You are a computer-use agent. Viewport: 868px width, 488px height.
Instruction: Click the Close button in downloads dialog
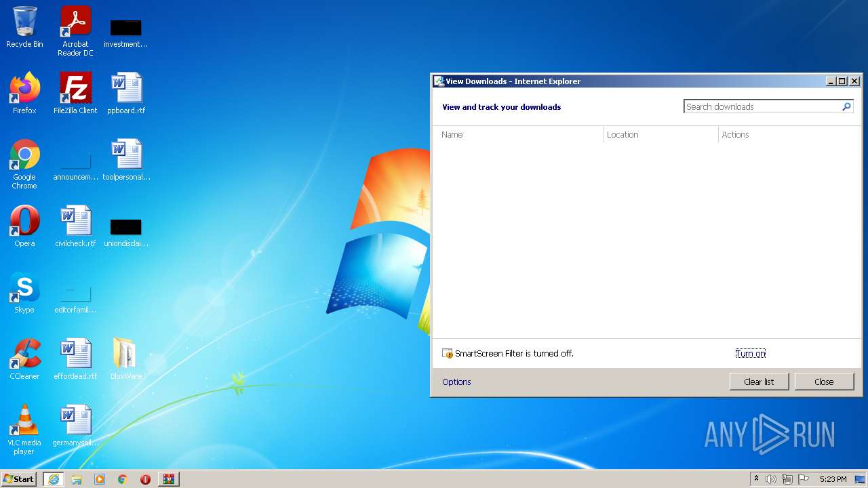824,382
